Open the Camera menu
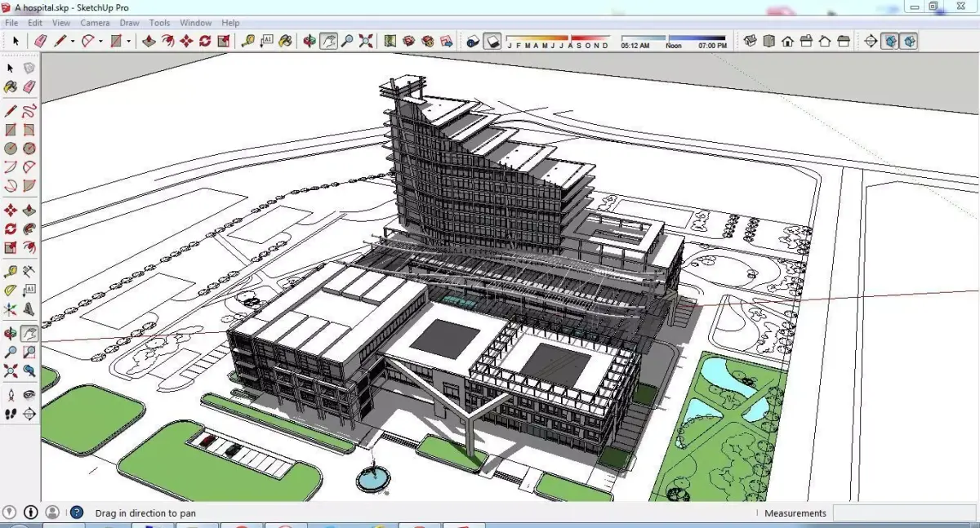Screen dimensions: 980x528 [x=95, y=23]
